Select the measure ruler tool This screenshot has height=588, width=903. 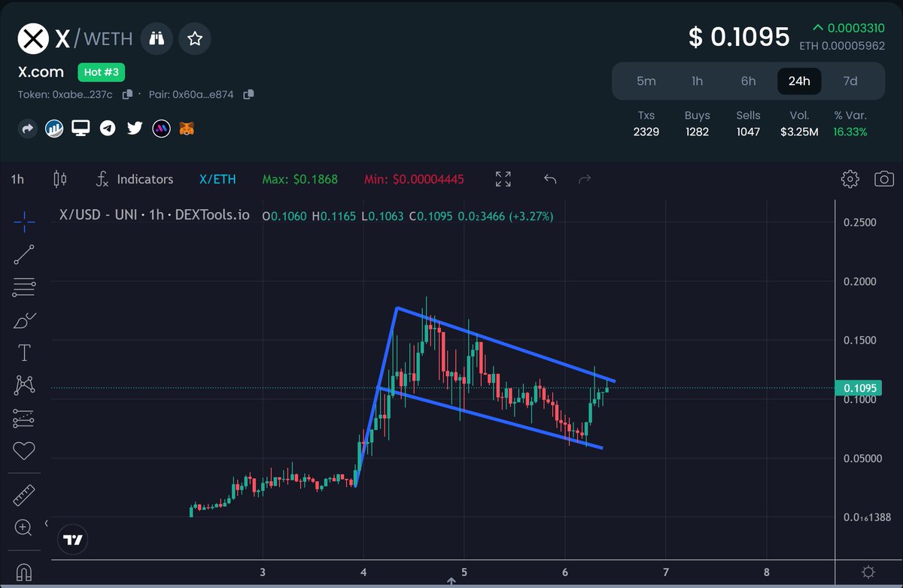(23, 494)
